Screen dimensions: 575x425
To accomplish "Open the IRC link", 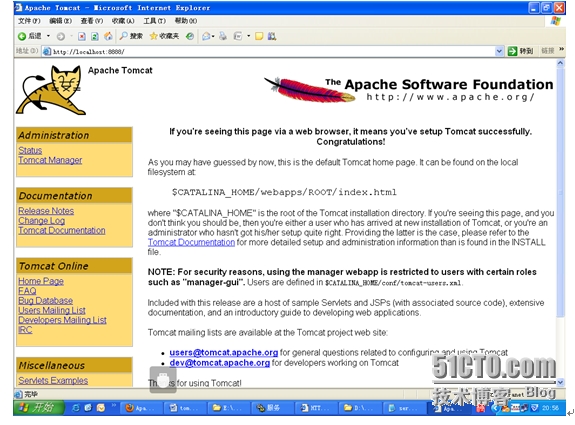I will point(25,330).
